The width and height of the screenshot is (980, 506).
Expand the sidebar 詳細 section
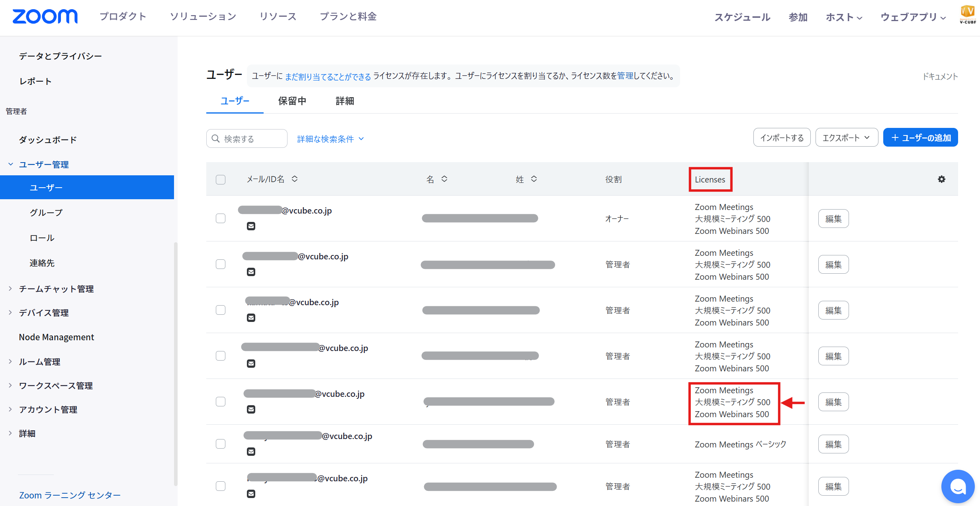[x=10, y=433]
